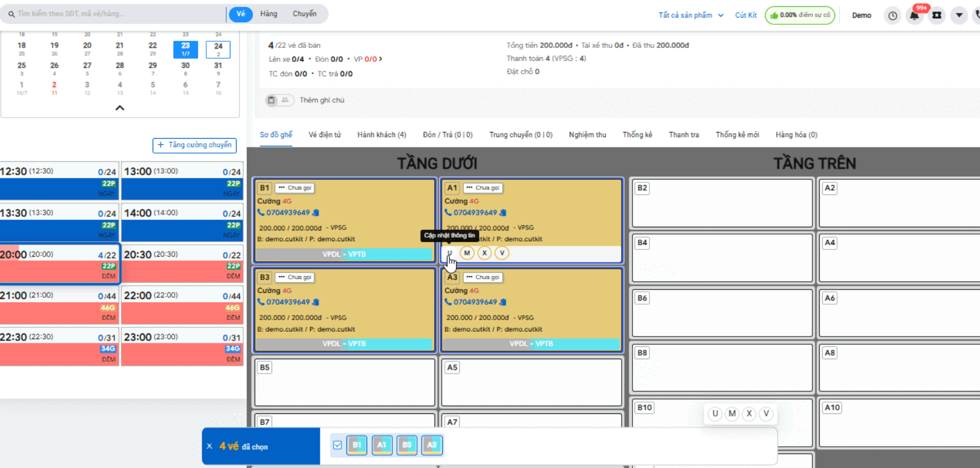Click the Tăng cường chuyến button
The height and width of the screenshot is (468, 980).
(194, 145)
